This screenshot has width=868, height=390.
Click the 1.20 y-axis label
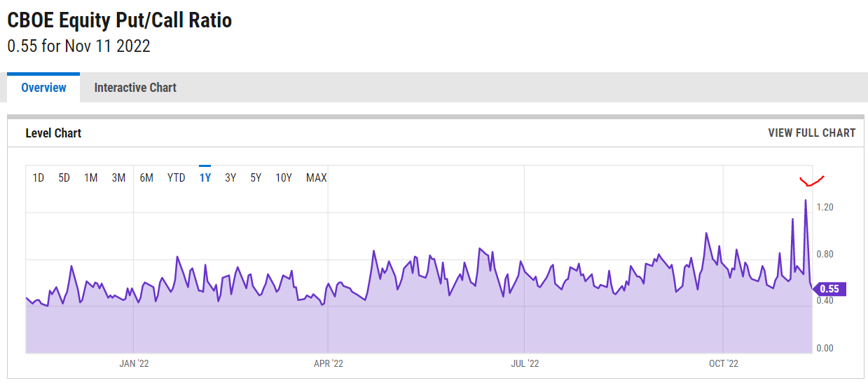825,208
